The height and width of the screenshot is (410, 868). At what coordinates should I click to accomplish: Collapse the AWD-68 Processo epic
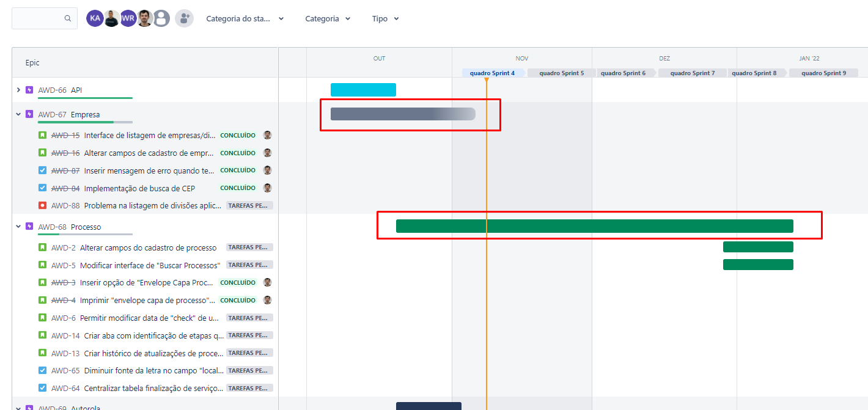point(18,227)
